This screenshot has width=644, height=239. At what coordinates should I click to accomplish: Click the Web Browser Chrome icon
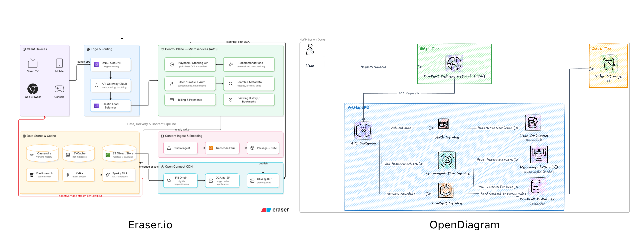pos(33,89)
